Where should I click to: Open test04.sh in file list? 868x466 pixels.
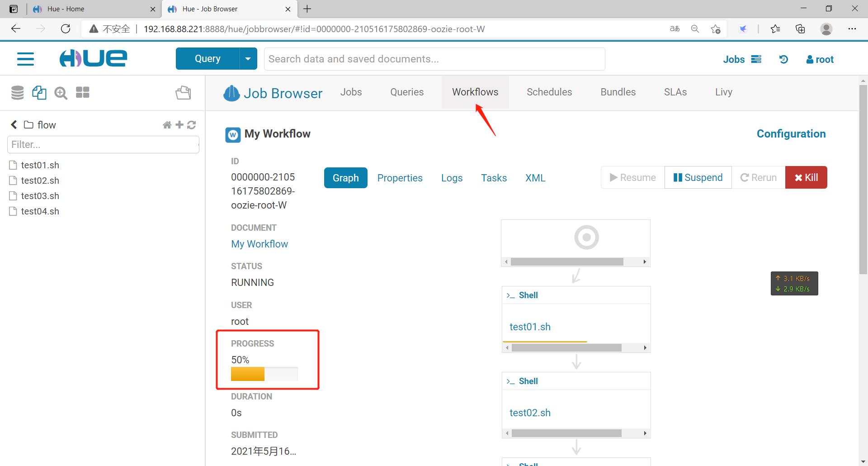point(40,211)
